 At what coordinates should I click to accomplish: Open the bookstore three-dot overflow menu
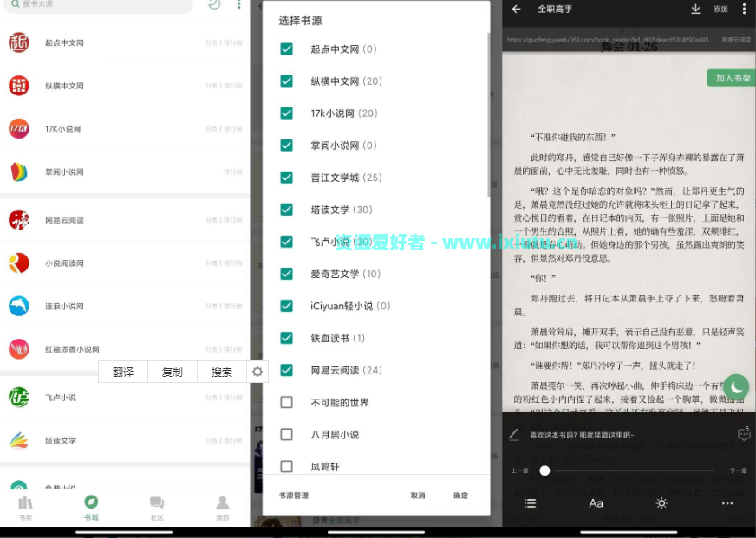(x=238, y=4)
